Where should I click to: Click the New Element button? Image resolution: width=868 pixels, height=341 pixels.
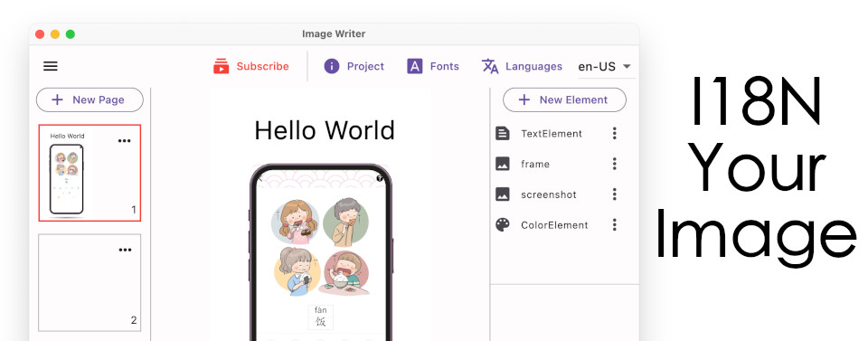[564, 99]
